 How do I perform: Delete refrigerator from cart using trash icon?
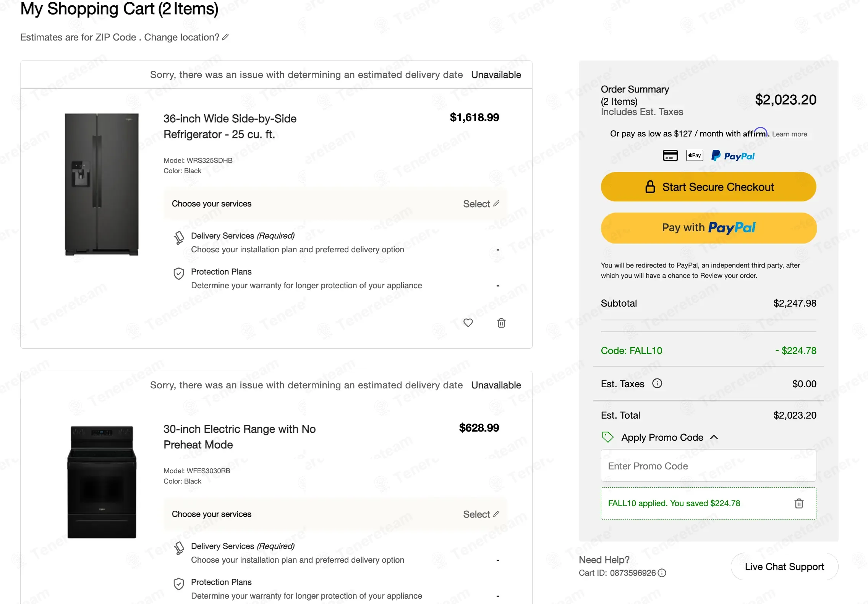501,323
